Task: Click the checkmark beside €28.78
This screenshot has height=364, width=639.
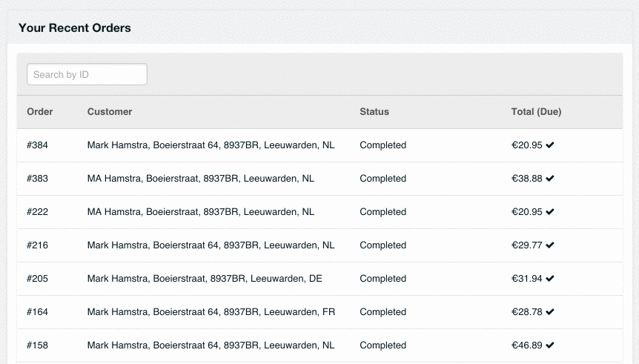Action: 550,312
